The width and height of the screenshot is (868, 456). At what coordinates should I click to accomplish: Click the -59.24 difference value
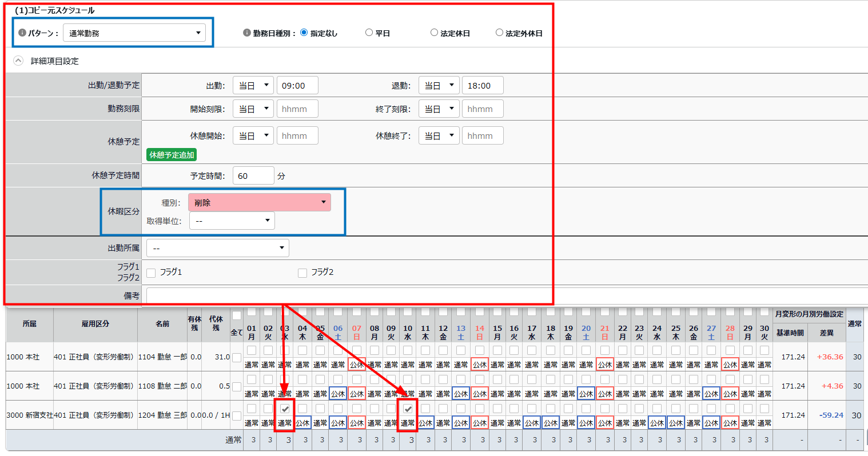(x=831, y=415)
